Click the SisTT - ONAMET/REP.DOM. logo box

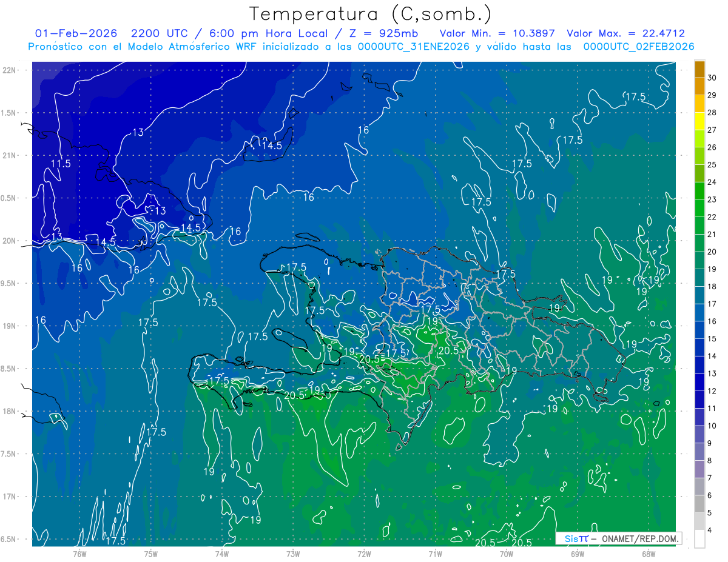click(x=618, y=538)
